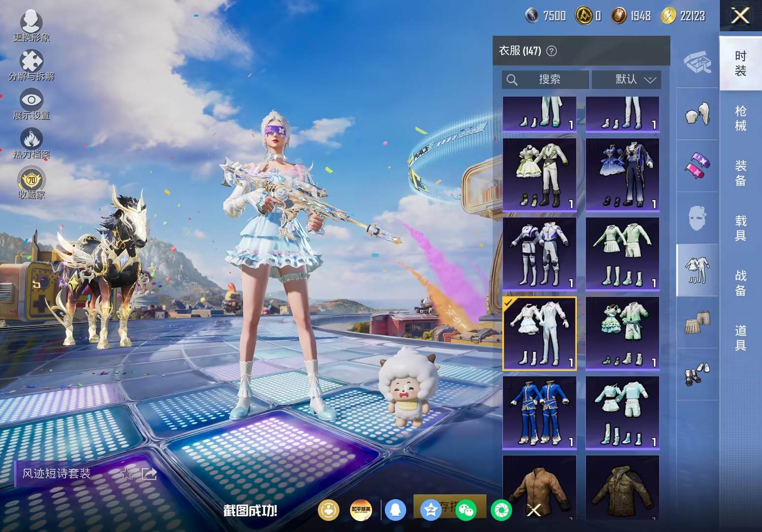The image size is (762, 532).
Task: Tap the bronze coin currency icon
Action: click(x=619, y=16)
